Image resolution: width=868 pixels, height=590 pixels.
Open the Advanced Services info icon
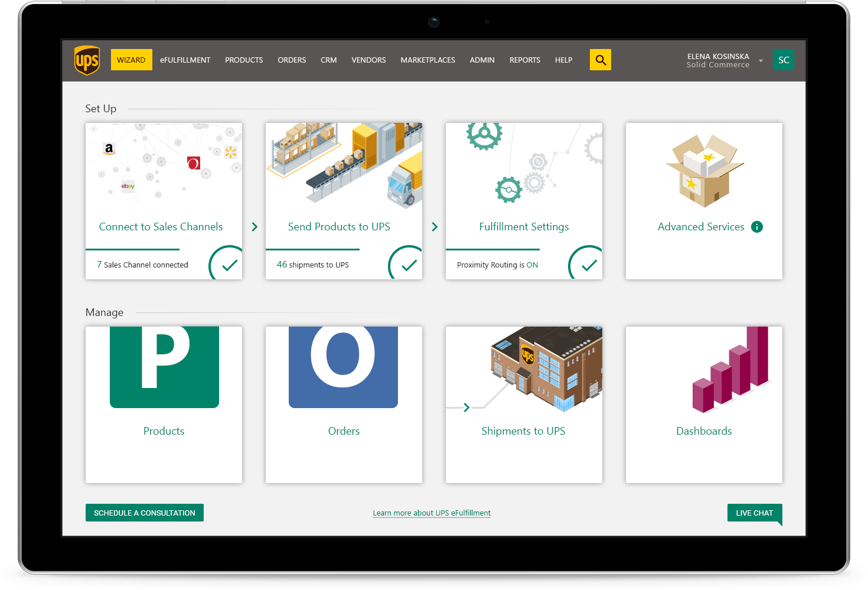757,227
